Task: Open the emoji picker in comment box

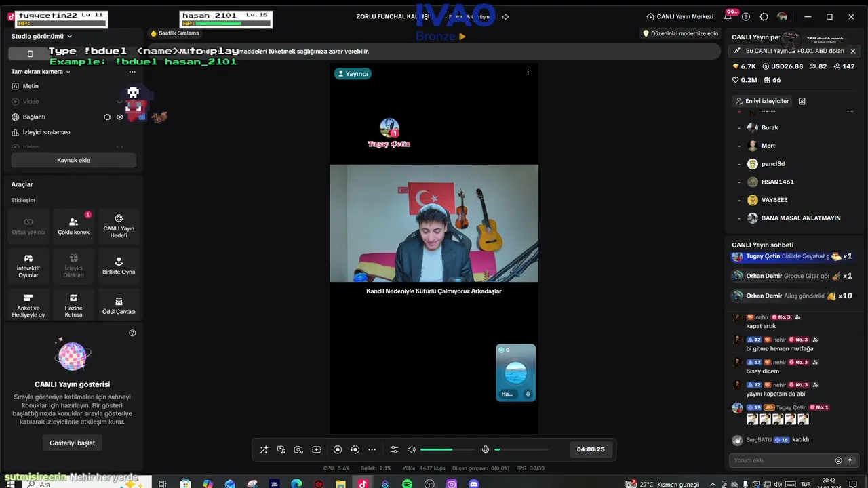Action: (839, 460)
